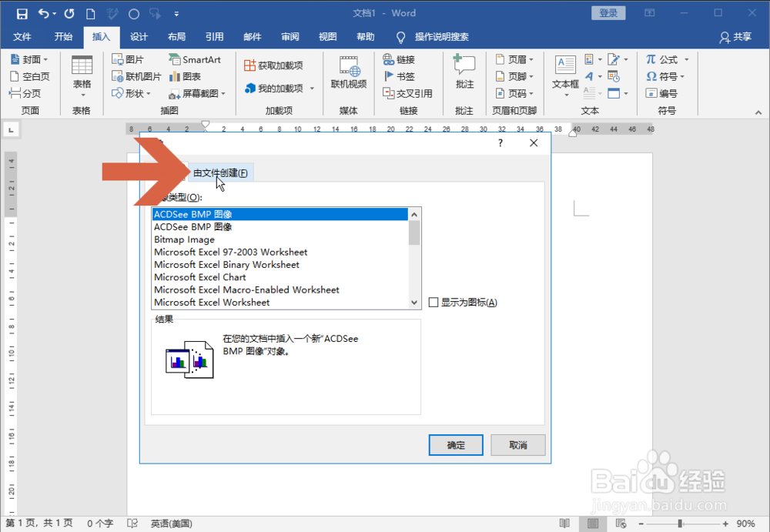This screenshot has width=770, height=532.
Task: Add a comment (批注)
Action: point(464,72)
